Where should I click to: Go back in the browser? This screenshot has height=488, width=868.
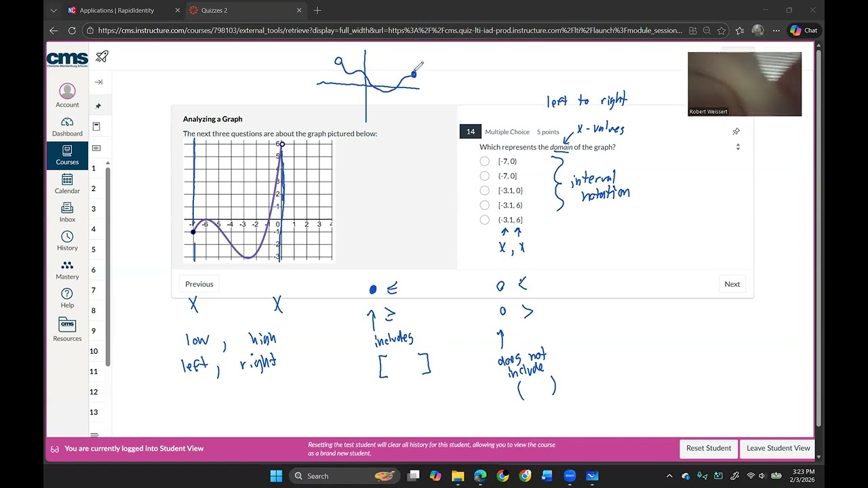click(54, 30)
